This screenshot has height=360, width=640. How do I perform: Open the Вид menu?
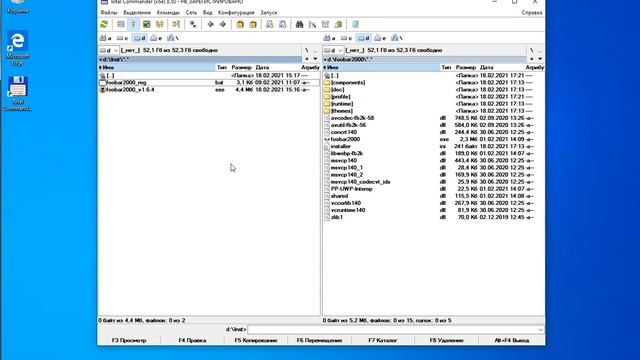click(x=207, y=13)
